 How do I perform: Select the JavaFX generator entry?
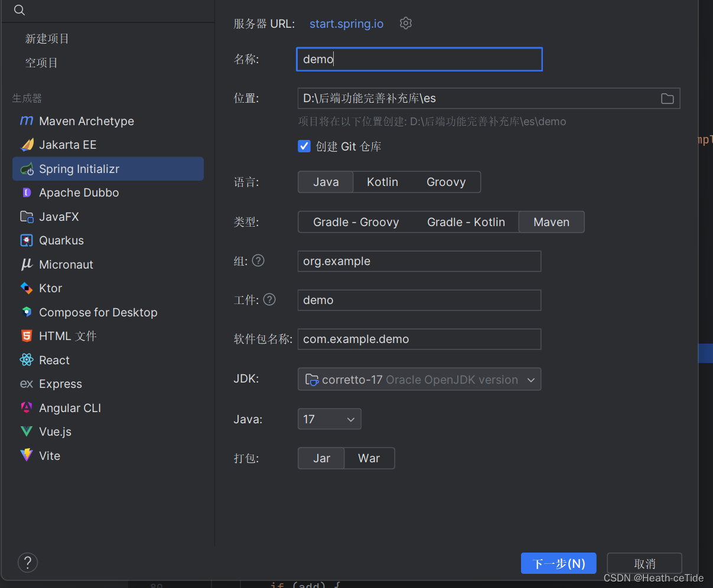(108, 217)
